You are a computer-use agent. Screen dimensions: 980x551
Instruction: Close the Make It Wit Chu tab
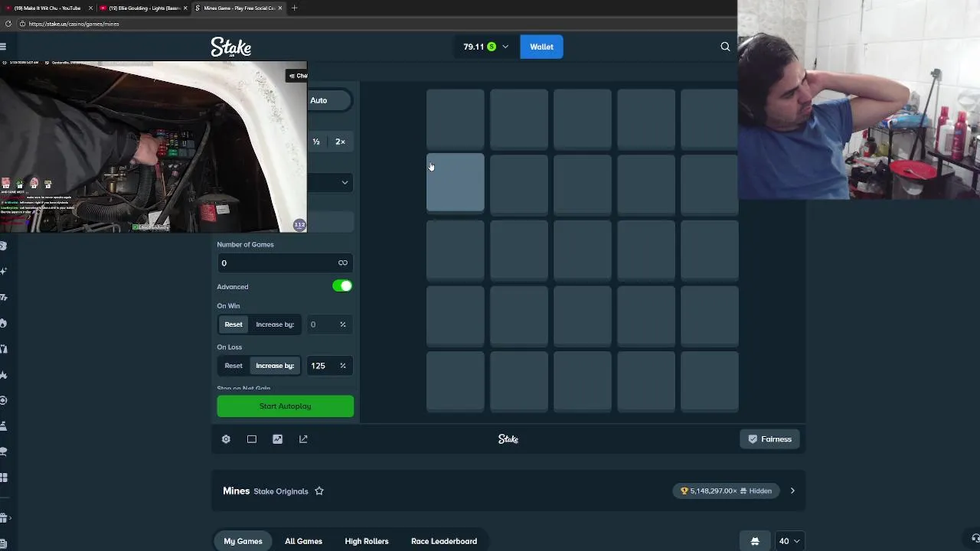[90, 8]
